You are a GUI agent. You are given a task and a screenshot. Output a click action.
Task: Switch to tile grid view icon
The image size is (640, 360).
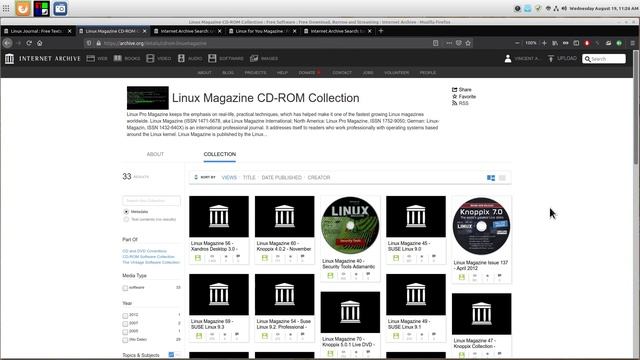[491, 178]
